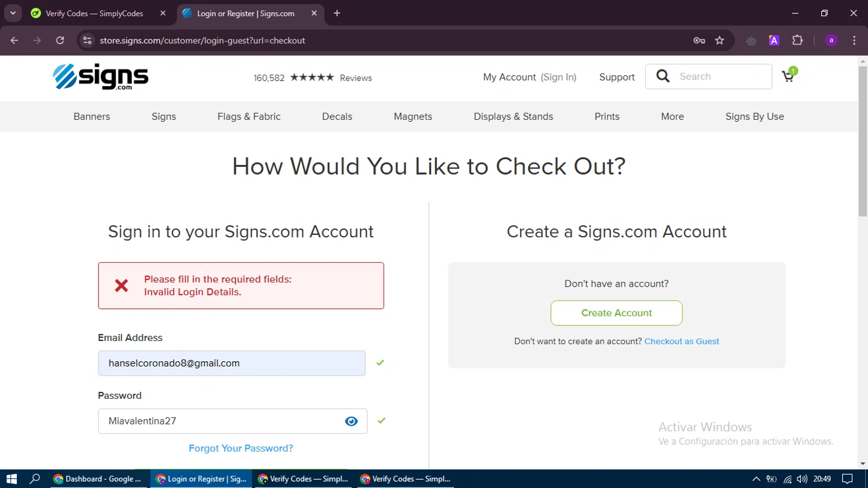The width and height of the screenshot is (868, 488).
Task: Open the Extensions puzzle icon
Action: [x=797, y=41]
